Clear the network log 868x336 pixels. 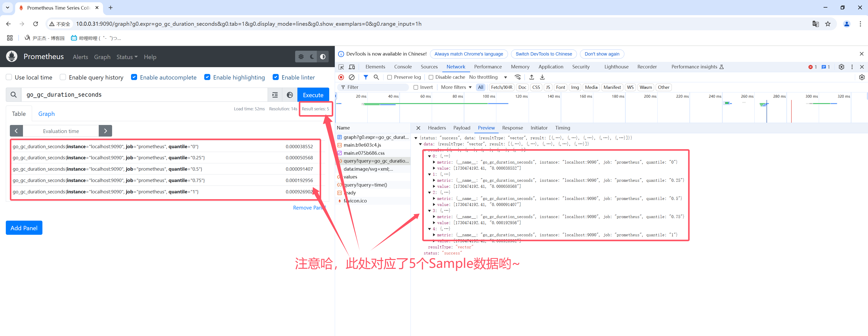pyautogui.click(x=351, y=77)
